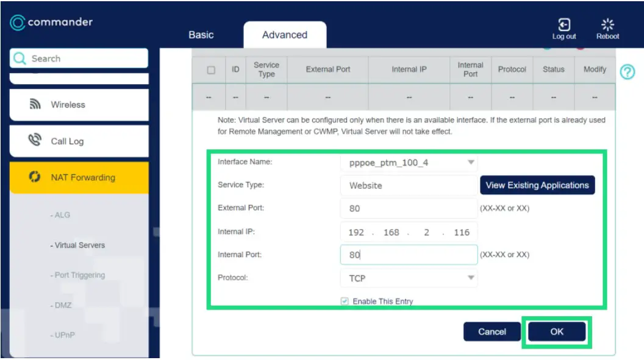This screenshot has width=644, height=360.
Task: Open the Virtual Servers submenu item
Action: click(x=77, y=245)
